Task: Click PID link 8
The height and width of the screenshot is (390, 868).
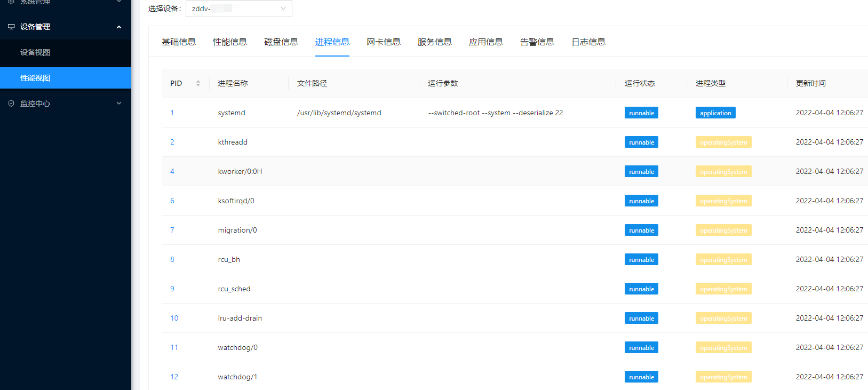Action: click(172, 259)
